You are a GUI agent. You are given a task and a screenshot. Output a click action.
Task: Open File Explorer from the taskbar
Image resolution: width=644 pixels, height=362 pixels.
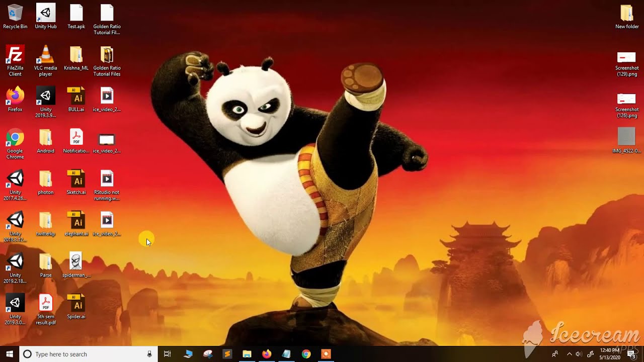pos(247,354)
